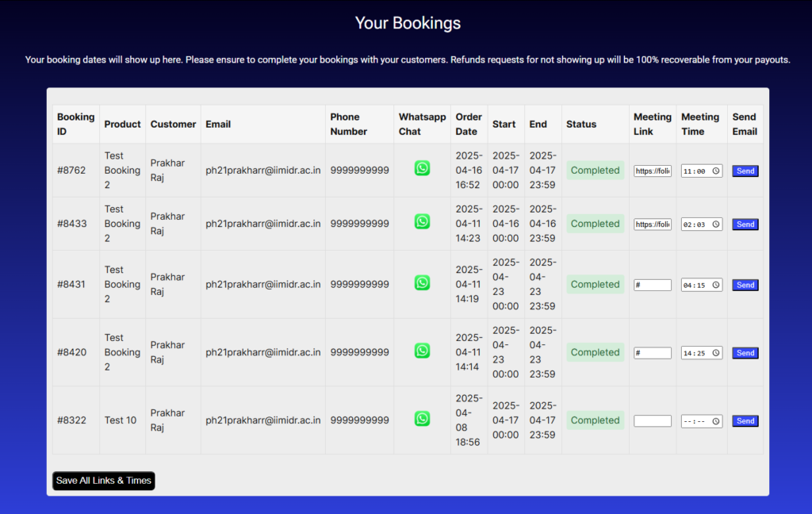Click Your Bookings page heading
Screen dimensions: 812x514
coord(408,23)
